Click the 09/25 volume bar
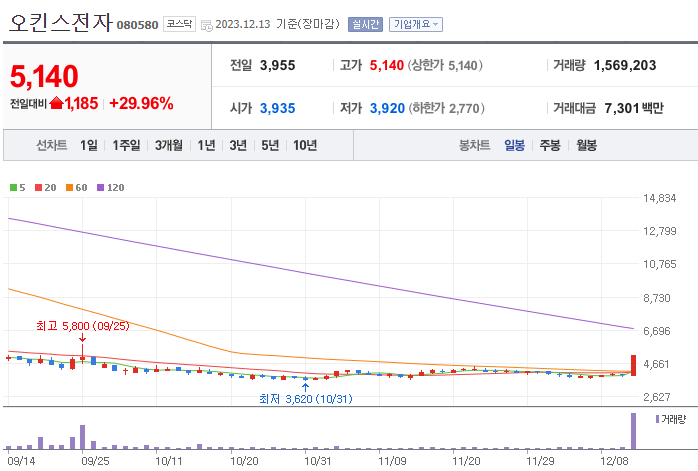The height and width of the screenshot is (471, 698). [x=82, y=437]
